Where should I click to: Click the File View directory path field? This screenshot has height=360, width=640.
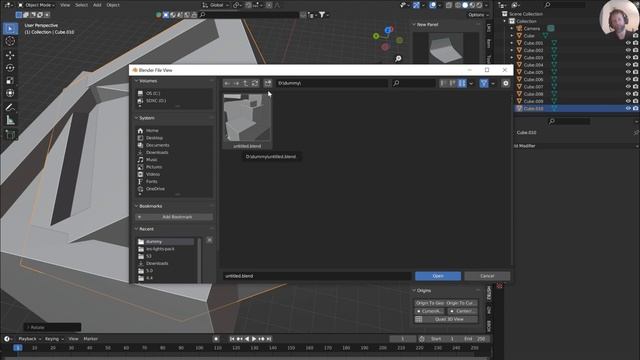pos(331,83)
